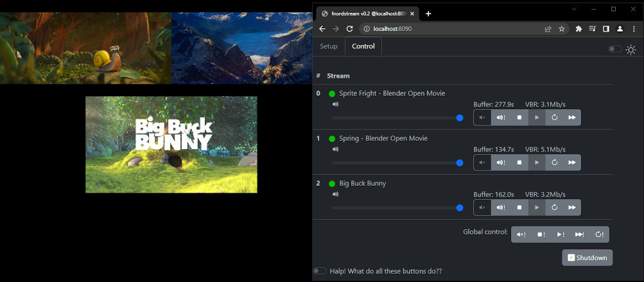Screen dimensions: 644x282
Task: Click the 'VBR: 5.1Mb/s' value
Action: point(545,149)
